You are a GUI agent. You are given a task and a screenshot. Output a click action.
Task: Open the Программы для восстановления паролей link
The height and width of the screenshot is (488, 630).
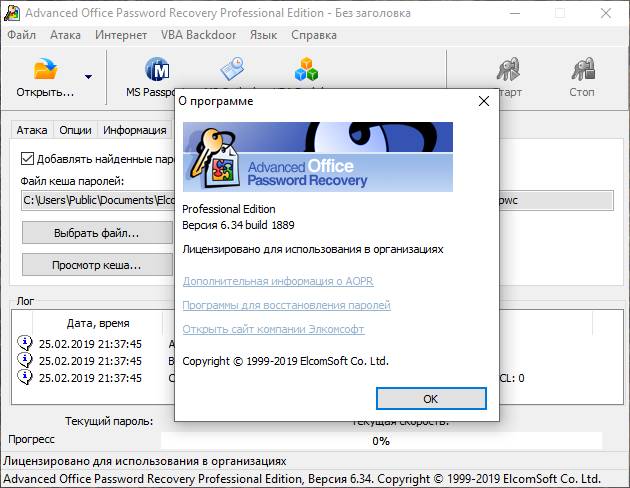tap(286, 305)
